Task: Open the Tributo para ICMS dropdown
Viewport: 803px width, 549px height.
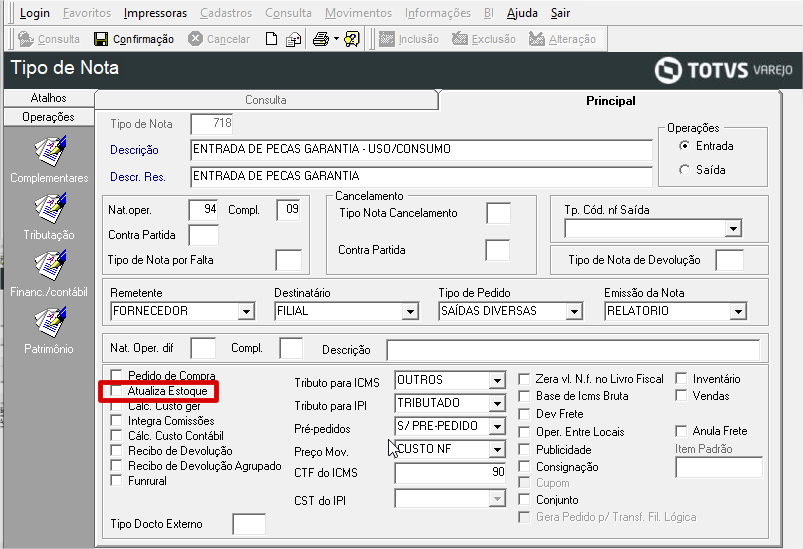Action: pos(497,381)
